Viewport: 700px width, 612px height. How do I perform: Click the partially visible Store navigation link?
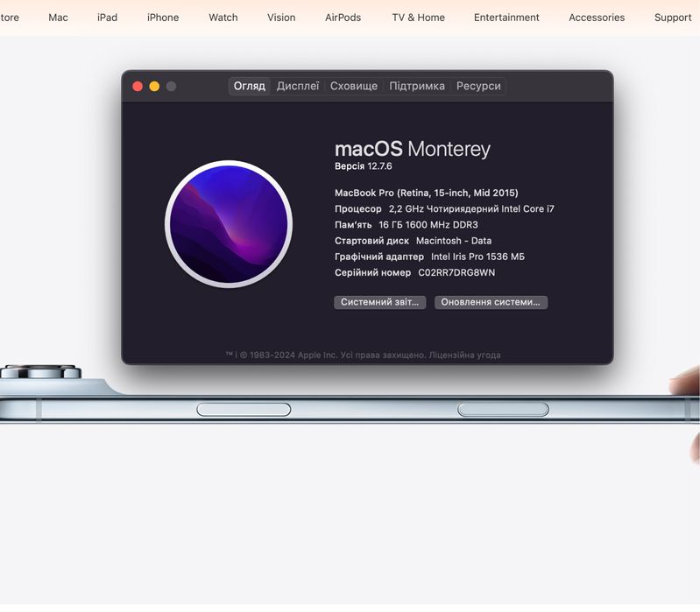tap(10, 18)
